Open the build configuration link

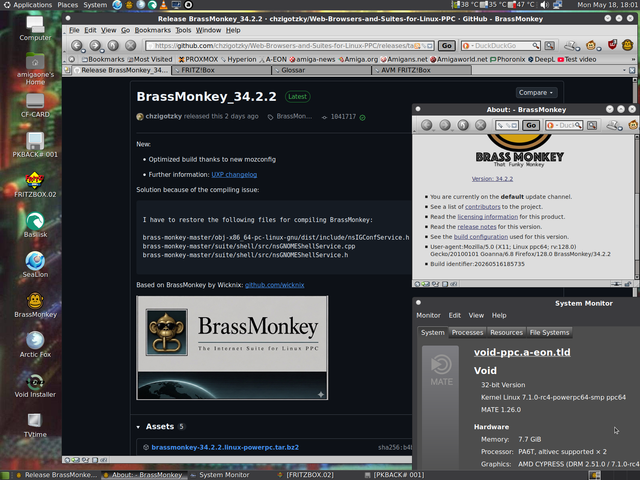pos(481,237)
